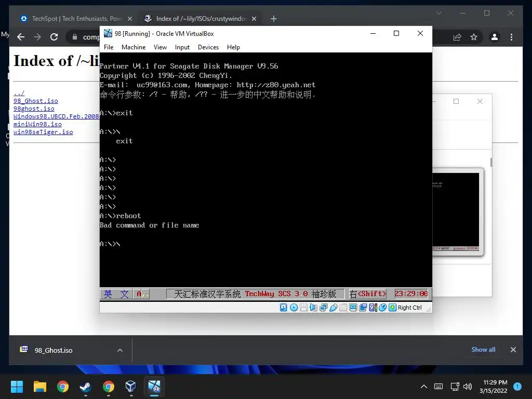The height and width of the screenshot is (399, 532).
Task: Open the parent directory ../ link
Action: pyautogui.click(x=19, y=93)
